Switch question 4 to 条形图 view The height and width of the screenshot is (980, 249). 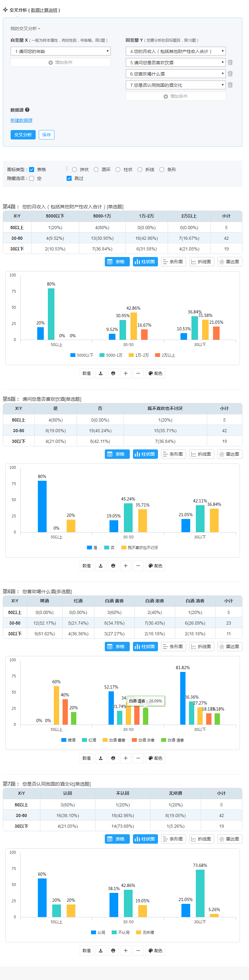tap(174, 262)
